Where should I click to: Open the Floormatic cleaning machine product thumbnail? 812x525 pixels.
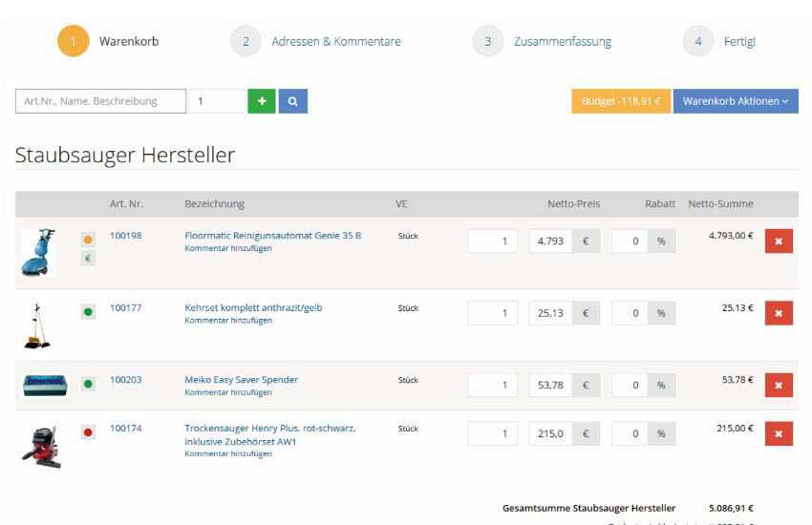click(39, 251)
